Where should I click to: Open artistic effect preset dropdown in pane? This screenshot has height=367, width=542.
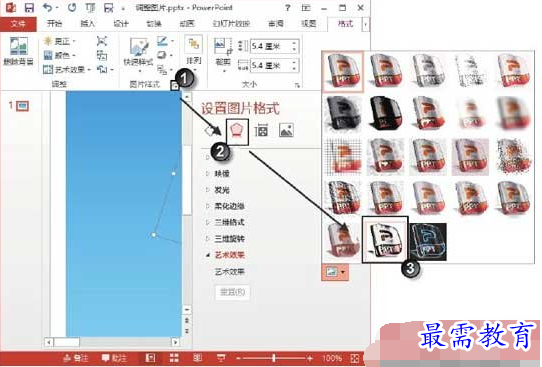point(335,272)
